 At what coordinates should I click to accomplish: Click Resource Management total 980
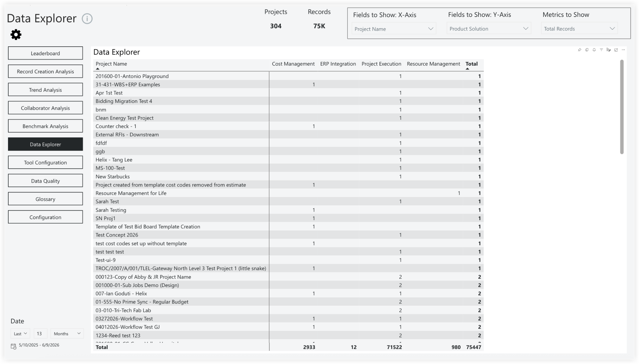point(456,347)
